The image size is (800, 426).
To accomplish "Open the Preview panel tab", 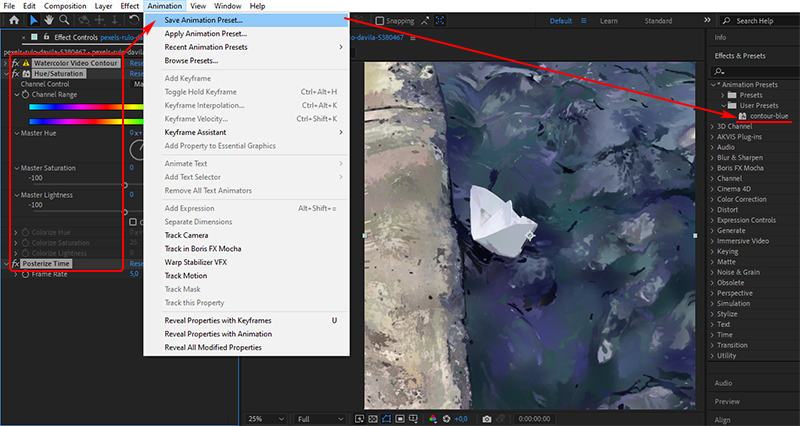I will [x=727, y=402].
